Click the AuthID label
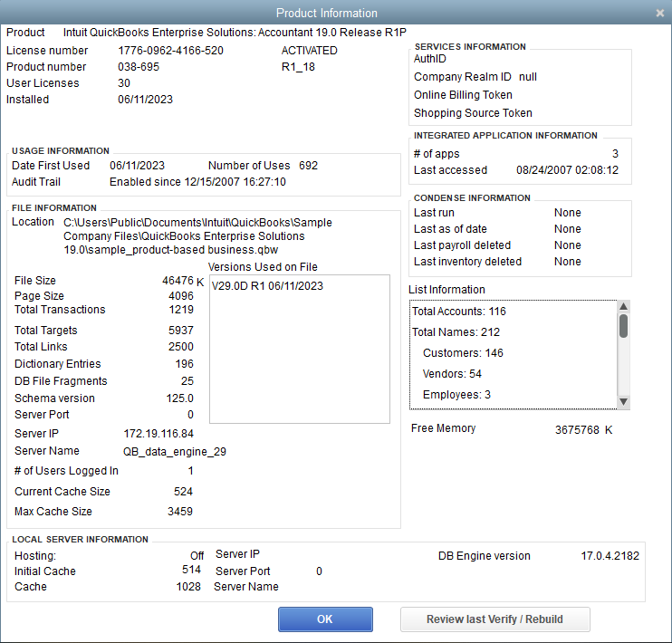This screenshot has height=643, width=672. tap(430, 59)
